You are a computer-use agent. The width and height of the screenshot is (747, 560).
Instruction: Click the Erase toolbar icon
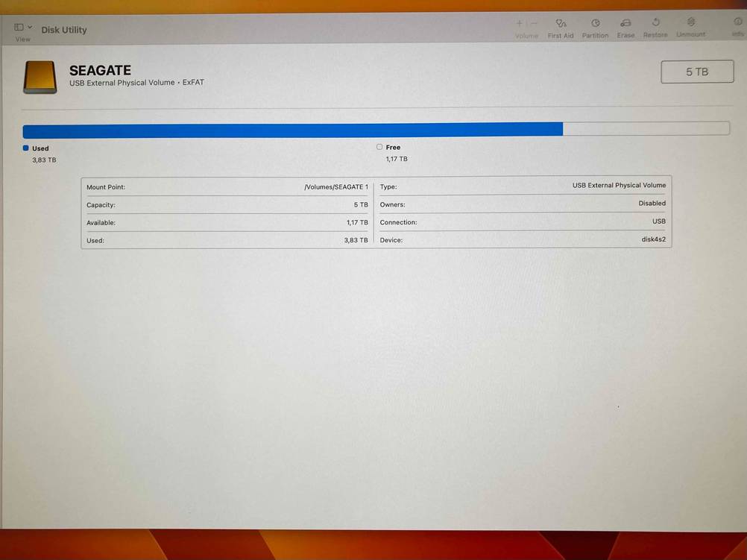click(625, 25)
